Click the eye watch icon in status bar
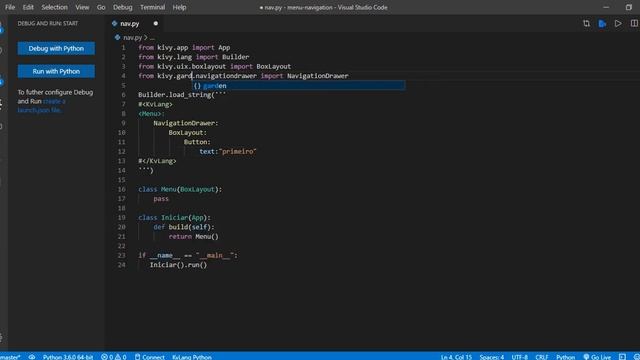Viewport: 640px width, 360px height. 31,357
